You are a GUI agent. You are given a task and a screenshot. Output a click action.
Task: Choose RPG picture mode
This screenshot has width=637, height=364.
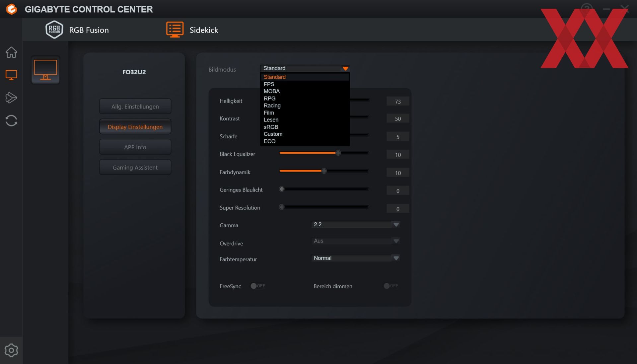tap(305, 99)
